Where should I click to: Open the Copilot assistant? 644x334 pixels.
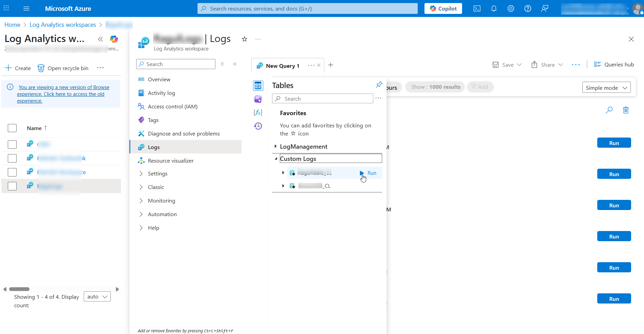point(443,8)
